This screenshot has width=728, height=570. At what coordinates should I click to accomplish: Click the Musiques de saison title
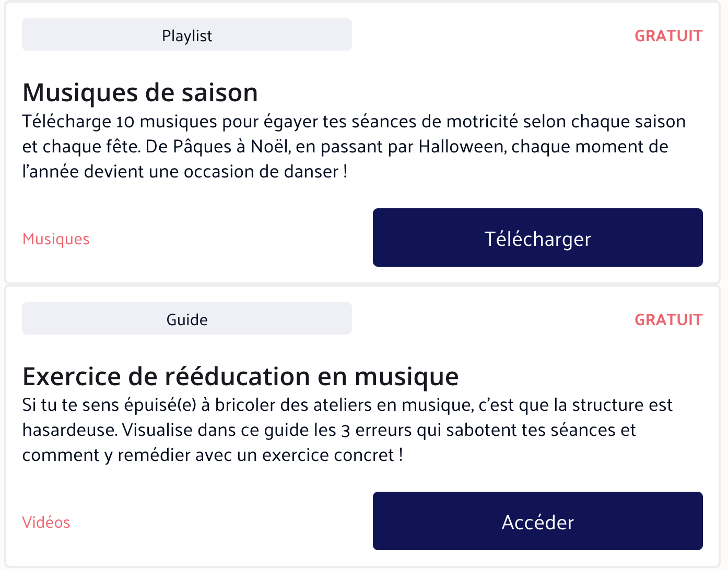(140, 92)
